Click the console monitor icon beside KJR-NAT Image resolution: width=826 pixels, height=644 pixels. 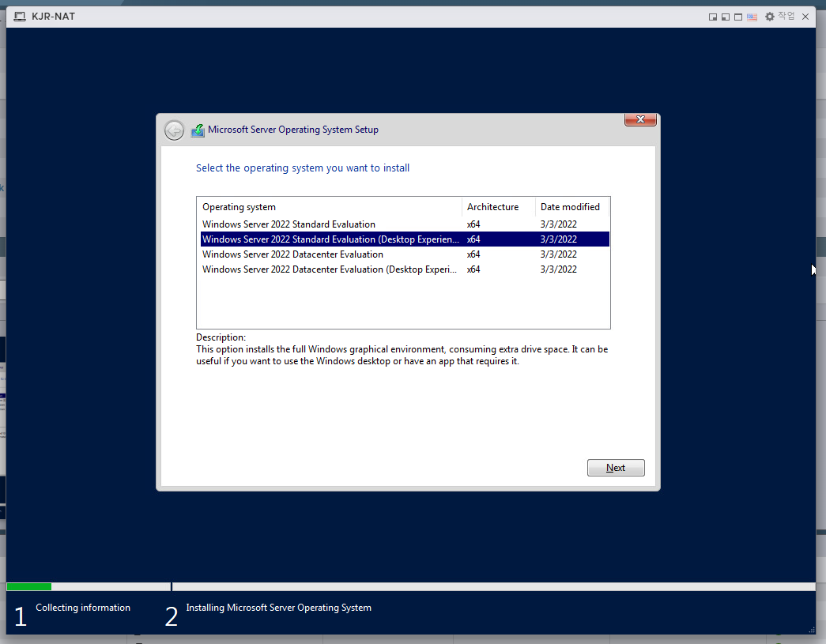click(x=20, y=17)
